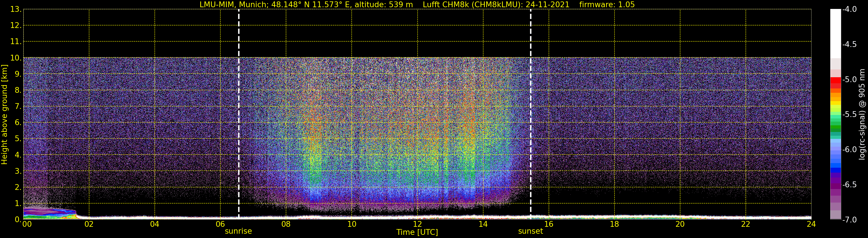Image resolution: width=868 pixels, height=238 pixels.
Task: Click the '3.' tick on the height axis
Action: [18, 171]
